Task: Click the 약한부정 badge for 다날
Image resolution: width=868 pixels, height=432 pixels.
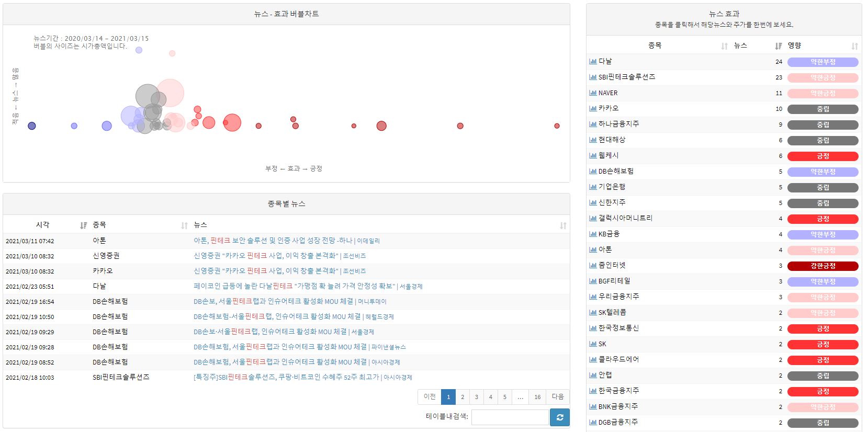Action: click(x=823, y=62)
